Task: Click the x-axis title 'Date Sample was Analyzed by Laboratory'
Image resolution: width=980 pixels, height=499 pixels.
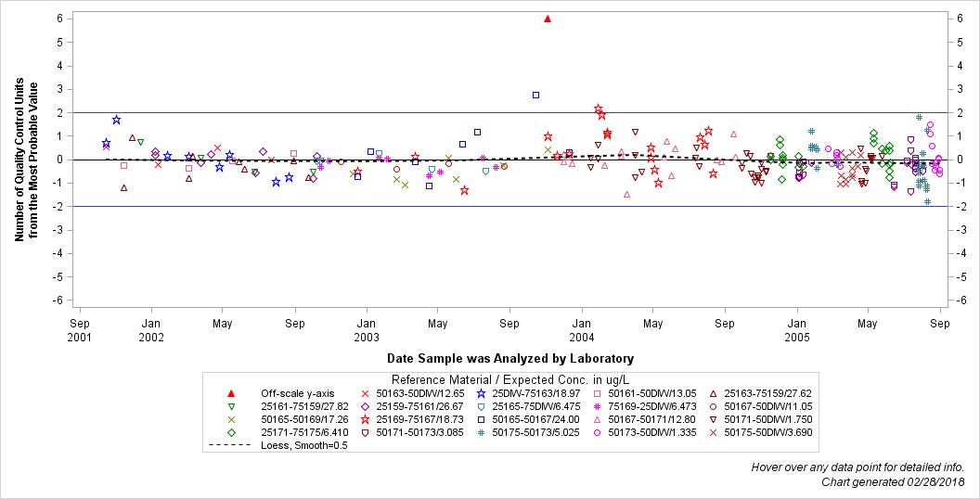Action: point(510,358)
